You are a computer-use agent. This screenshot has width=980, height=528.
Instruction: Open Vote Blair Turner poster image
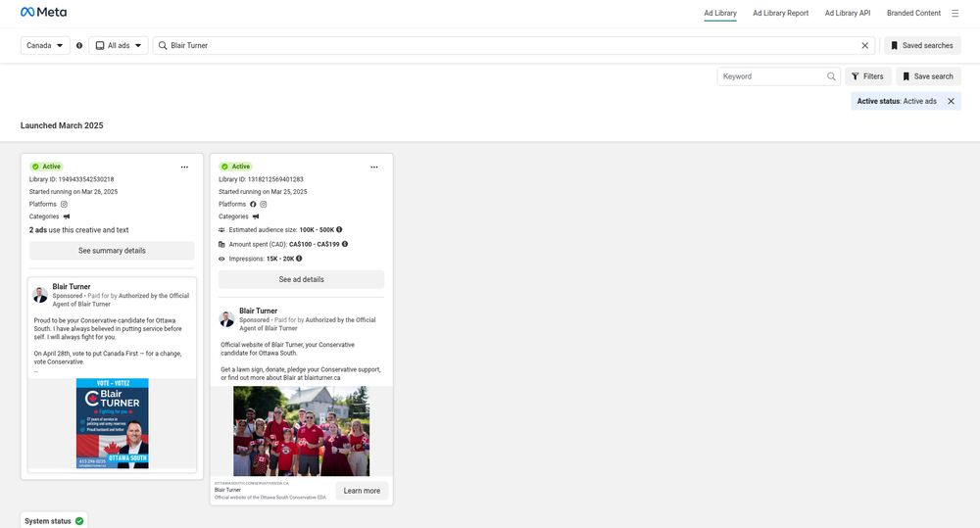point(113,423)
